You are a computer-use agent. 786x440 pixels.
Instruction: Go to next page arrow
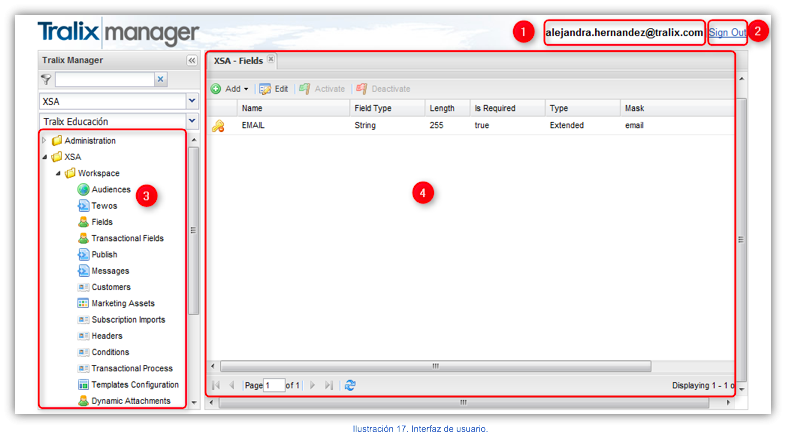[312, 385]
